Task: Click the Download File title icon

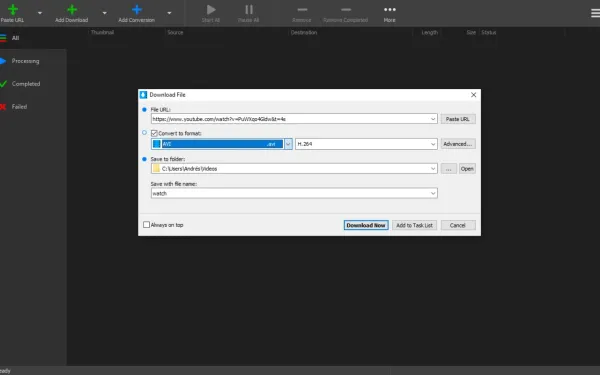Action: coord(143,95)
